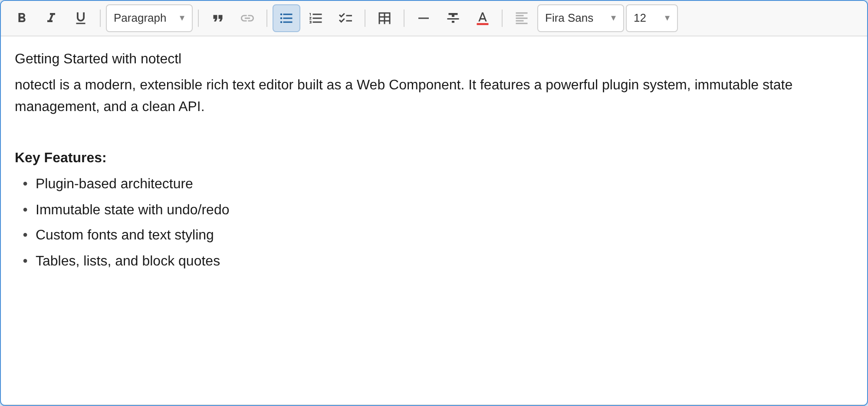Open the font size 12 dropdown

pos(651,18)
